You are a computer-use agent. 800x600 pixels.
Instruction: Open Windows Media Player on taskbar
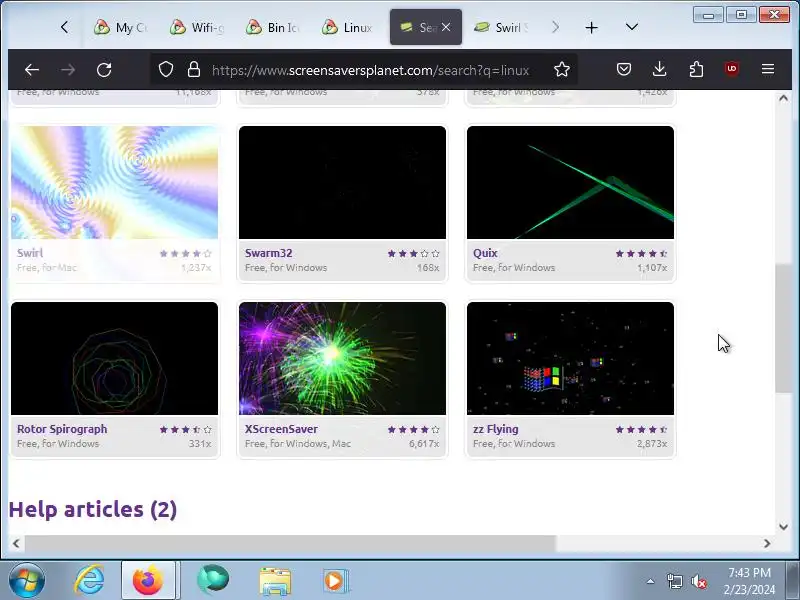336,581
